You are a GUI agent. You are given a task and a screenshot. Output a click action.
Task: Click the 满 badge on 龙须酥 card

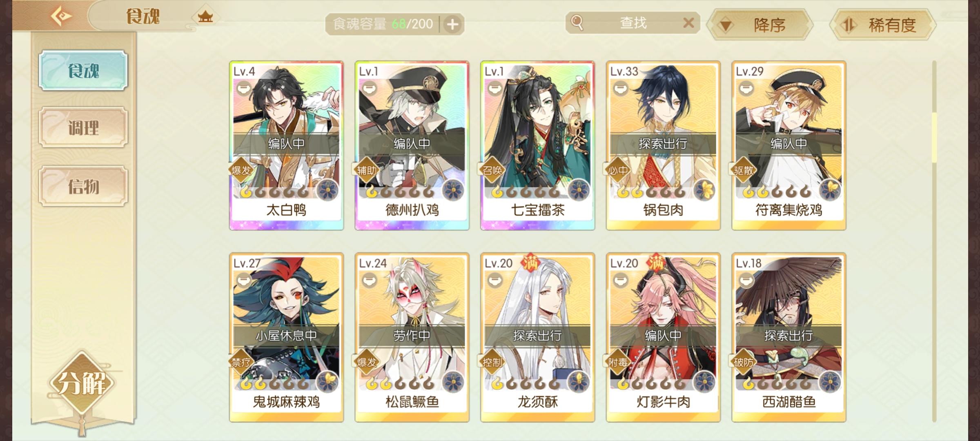click(x=530, y=263)
